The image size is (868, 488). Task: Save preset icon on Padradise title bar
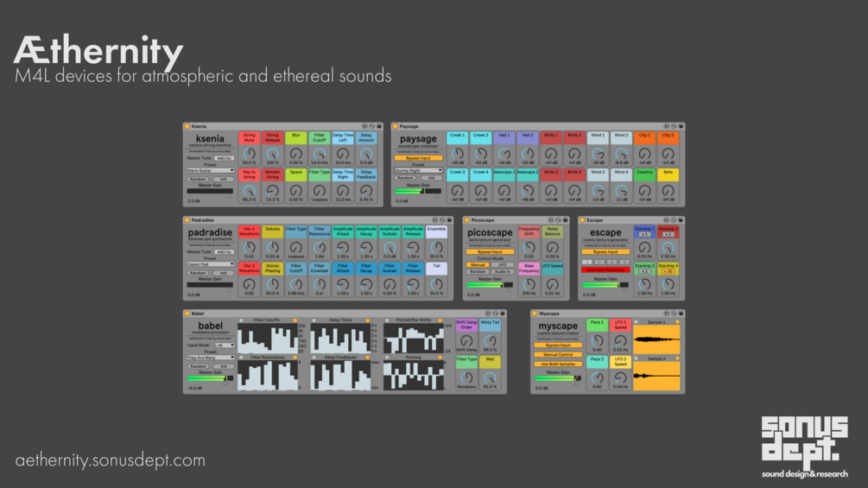click(449, 220)
